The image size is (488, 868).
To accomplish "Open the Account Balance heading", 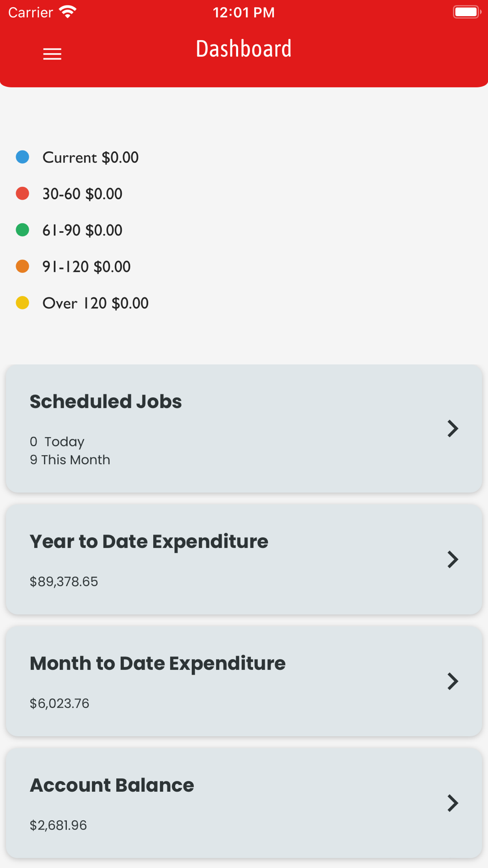I will (112, 785).
